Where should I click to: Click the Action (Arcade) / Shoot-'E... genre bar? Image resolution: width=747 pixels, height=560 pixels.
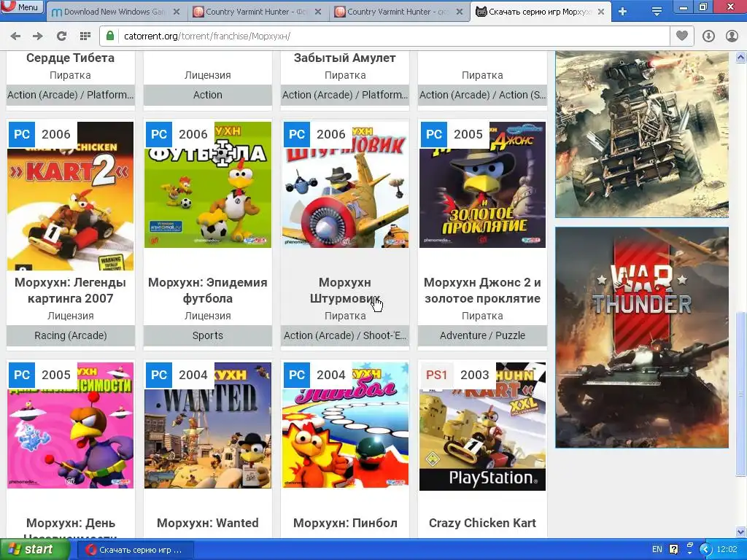[345, 335]
